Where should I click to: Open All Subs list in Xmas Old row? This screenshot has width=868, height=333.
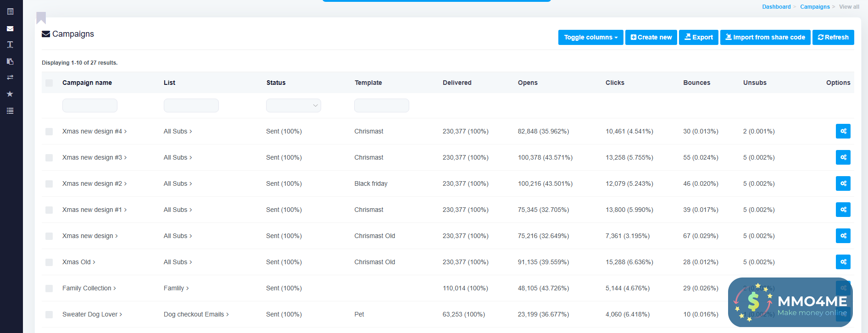178,262
